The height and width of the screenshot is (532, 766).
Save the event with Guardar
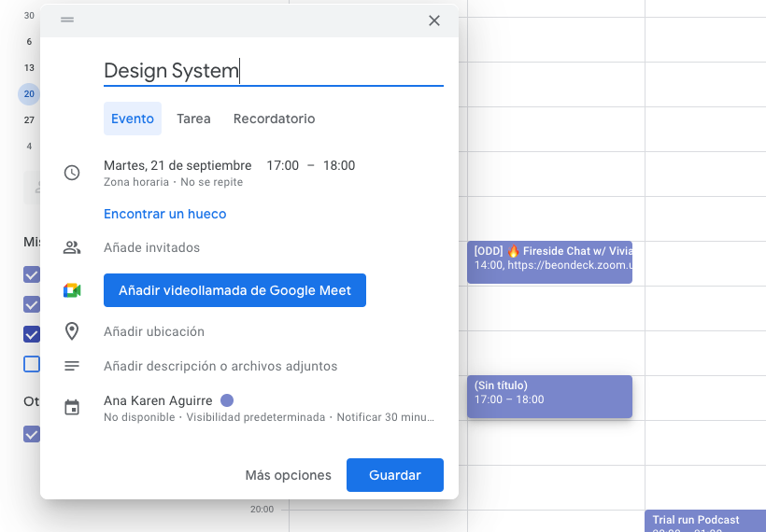click(x=395, y=475)
